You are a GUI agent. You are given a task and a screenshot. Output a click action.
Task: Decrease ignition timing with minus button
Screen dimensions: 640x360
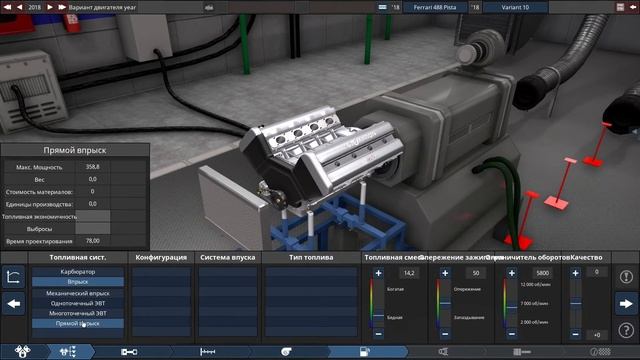click(x=445, y=334)
